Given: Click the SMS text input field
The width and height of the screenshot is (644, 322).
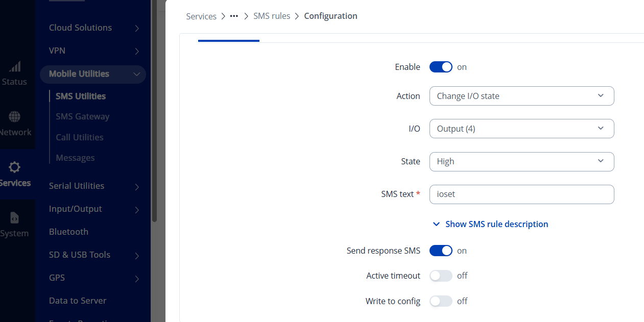Looking at the screenshot, I should 521,194.
